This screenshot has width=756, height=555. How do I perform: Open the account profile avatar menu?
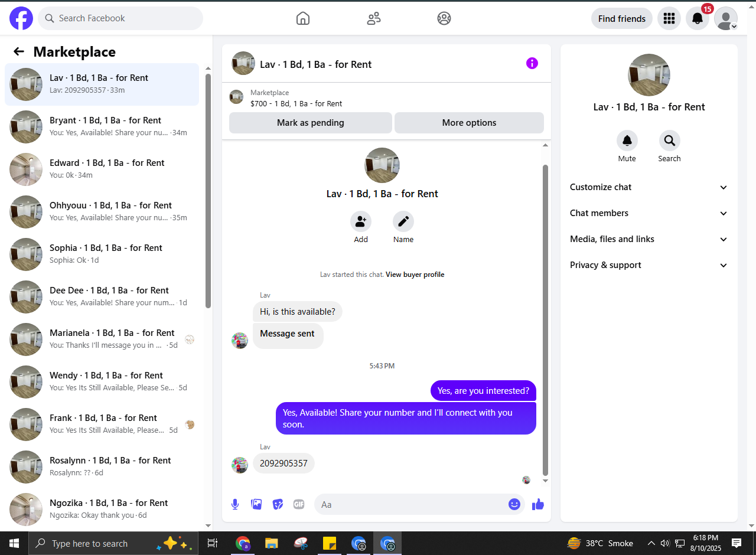[x=726, y=18]
